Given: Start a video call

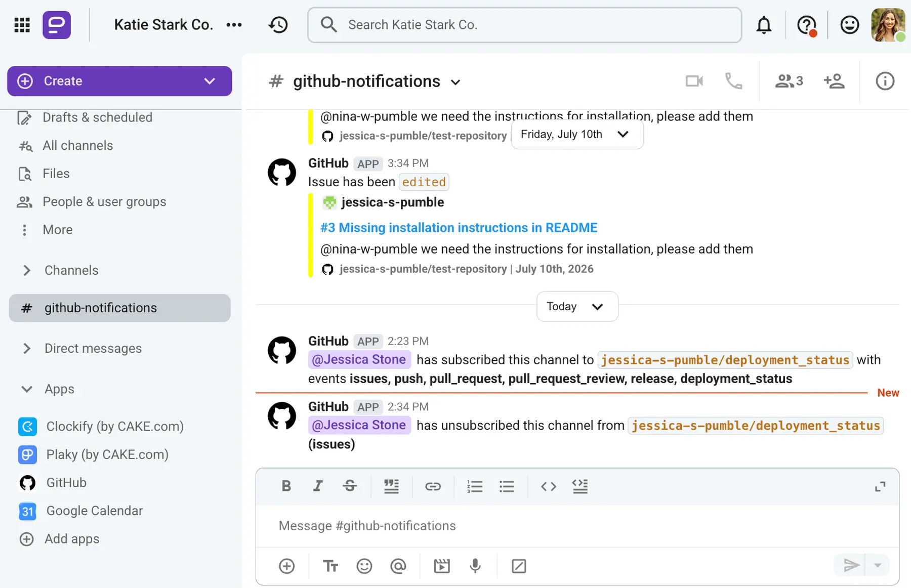Looking at the screenshot, I should pyautogui.click(x=694, y=81).
